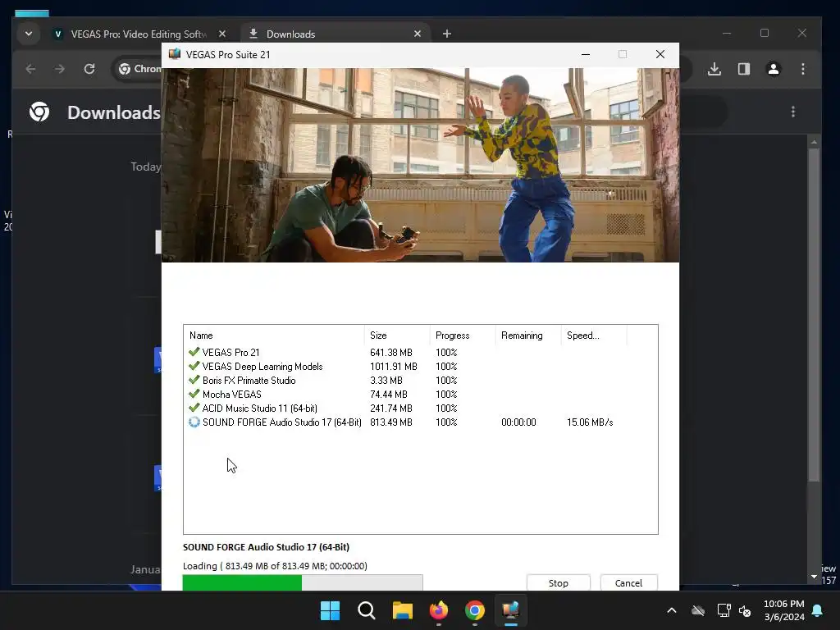Image resolution: width=840 pixels, height=630 pixels.
Task: Click the green checkmark beside VEGAS Pro 21
Action: 194,352
